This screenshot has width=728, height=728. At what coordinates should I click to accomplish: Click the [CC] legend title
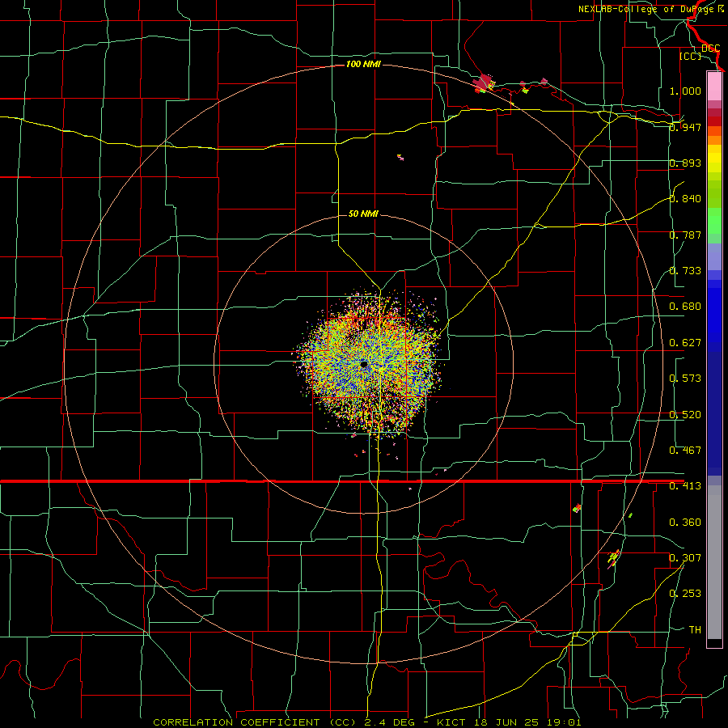(691, 56)
